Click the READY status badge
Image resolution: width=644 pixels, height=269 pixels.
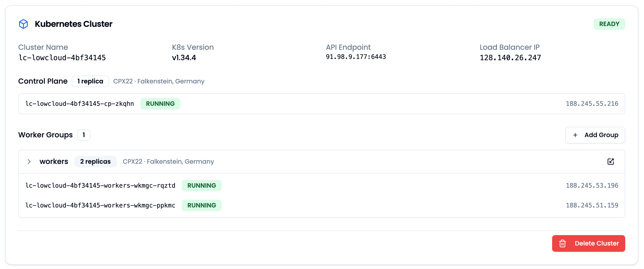(609, 24)
